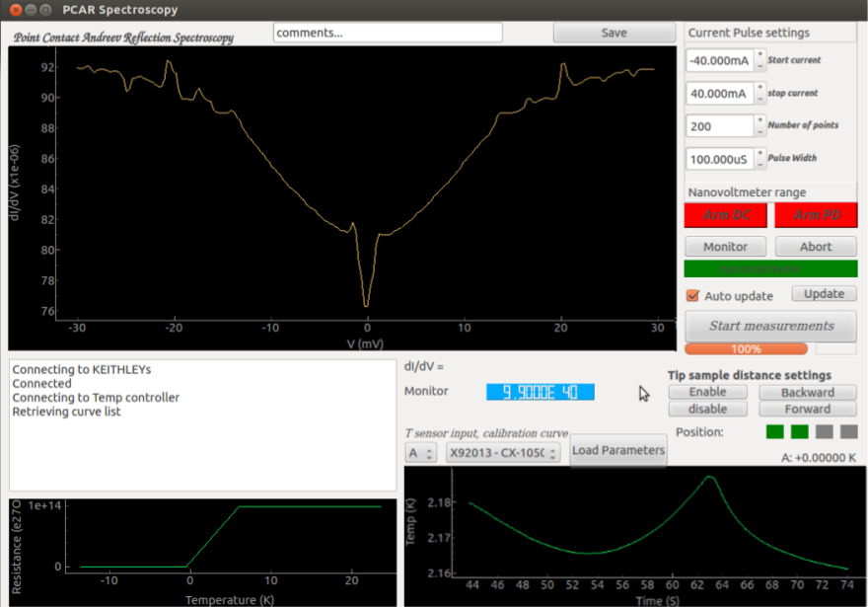Toggle the Auto update checkbox
The width and height of the screenshot is (868, 607).
692,296
